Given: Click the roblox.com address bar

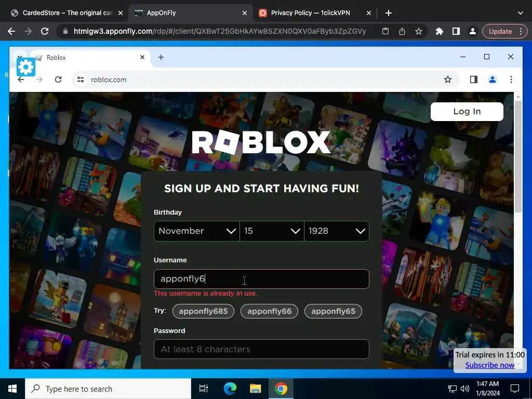Looking at the screenshot, I should [267, 79].
